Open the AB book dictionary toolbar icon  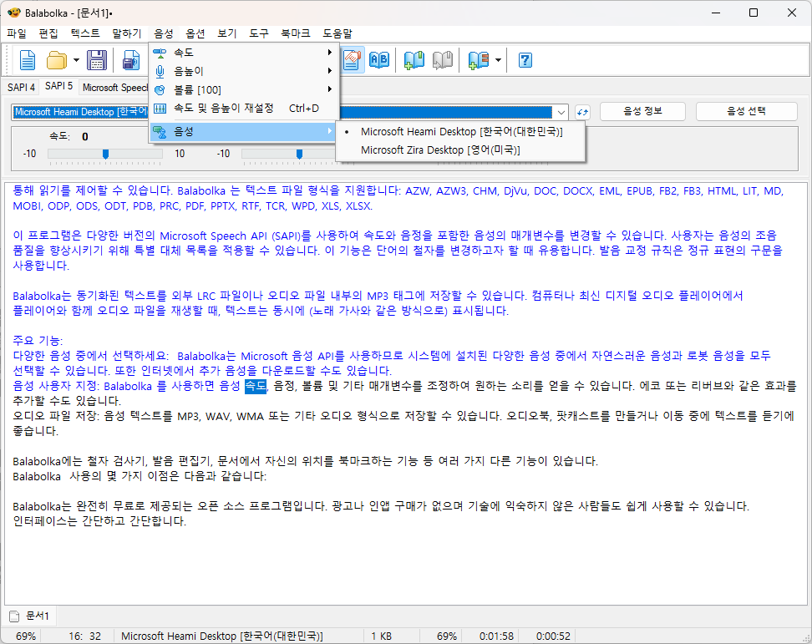[x=379, y=60]
